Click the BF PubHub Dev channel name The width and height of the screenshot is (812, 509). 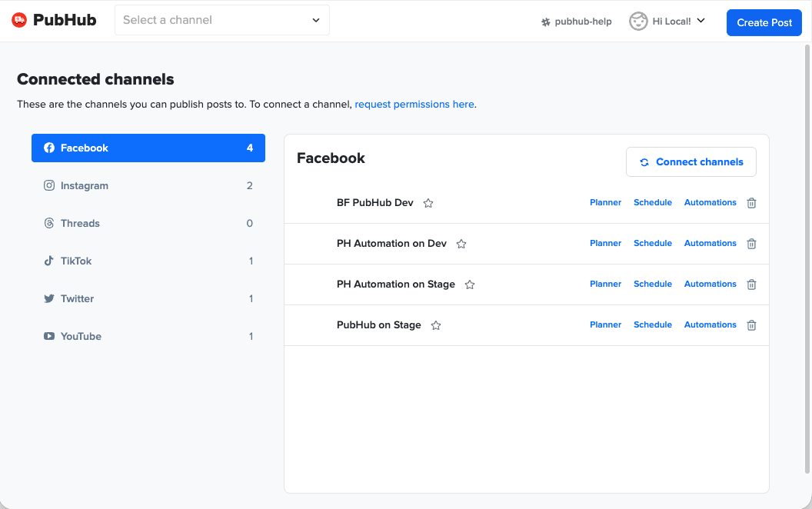(x=375, y=202)
